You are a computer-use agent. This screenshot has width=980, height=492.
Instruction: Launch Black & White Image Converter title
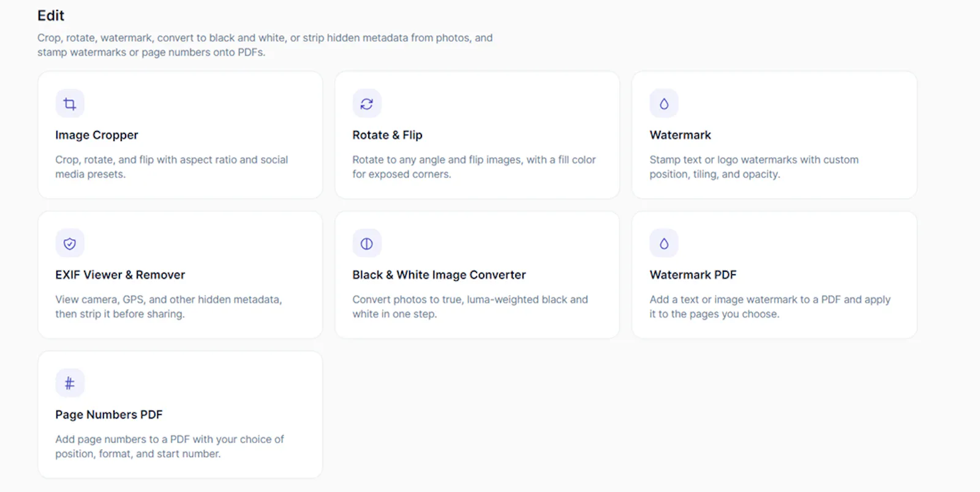[x=439, y=275]
